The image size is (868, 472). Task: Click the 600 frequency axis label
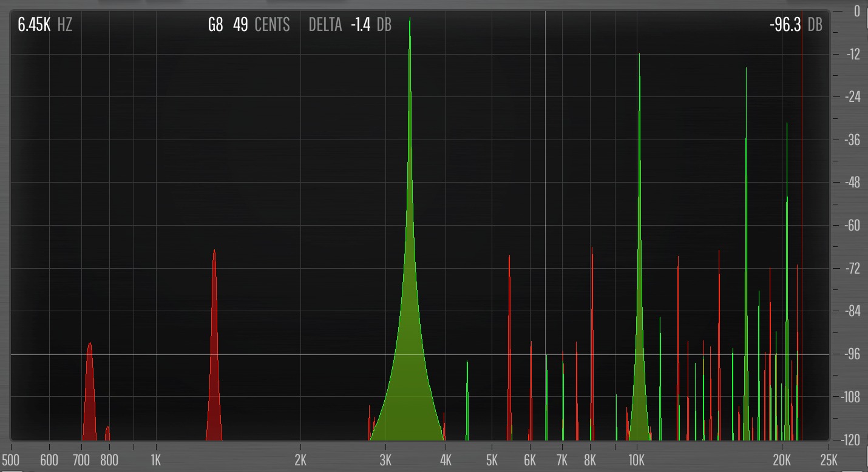(49, 459)
